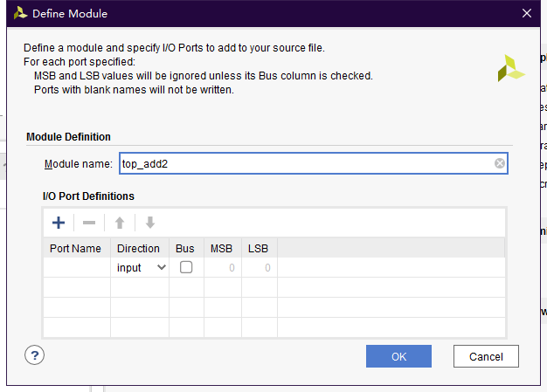Click the Xilinx logo beside description text

(510, 68)
